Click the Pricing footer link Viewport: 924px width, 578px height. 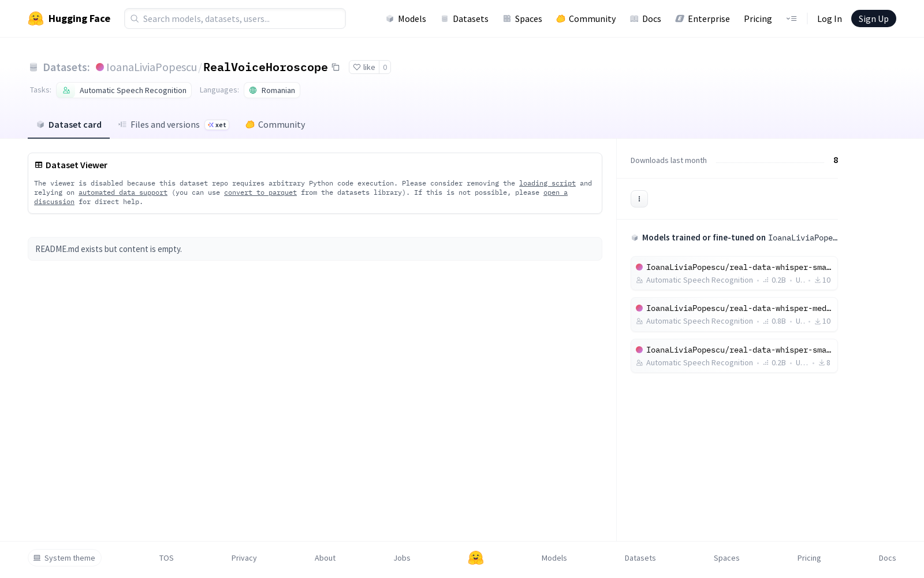[809, 558]
